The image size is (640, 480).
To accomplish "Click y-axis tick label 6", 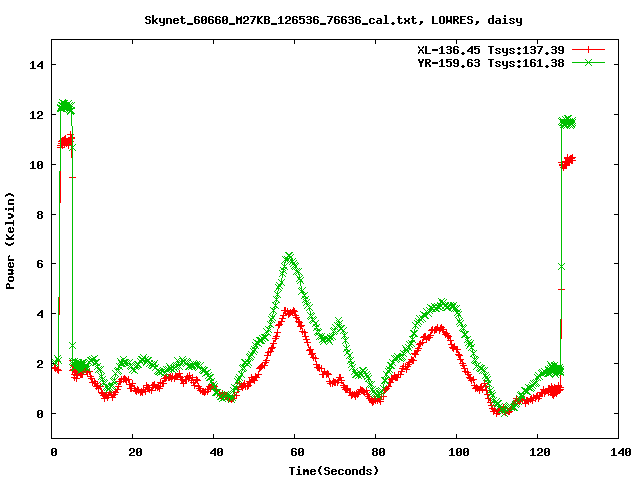I will click(40, 264).
